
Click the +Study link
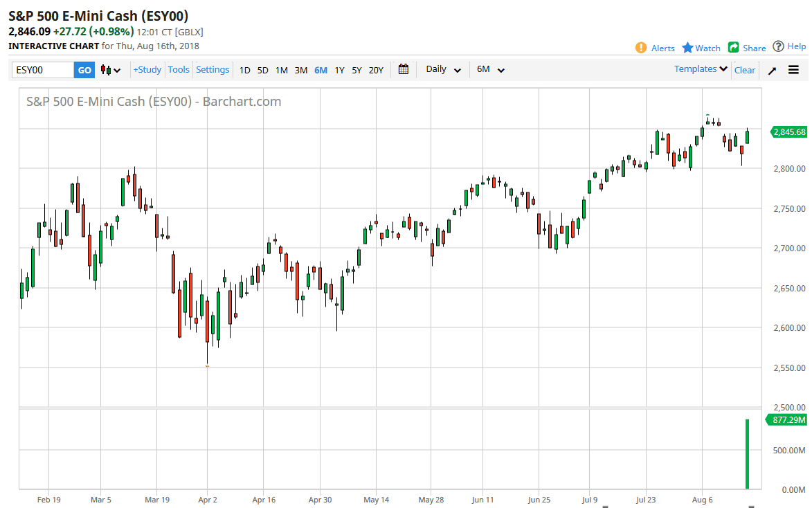click(x=147, y=69)
